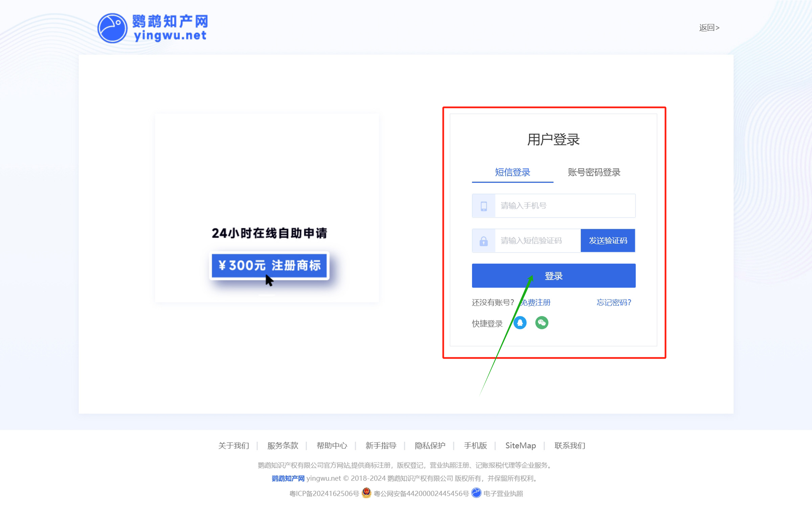812x508 pixels.
Task: Click the blue license icon in footer
Action: click(x=476, y=493)
